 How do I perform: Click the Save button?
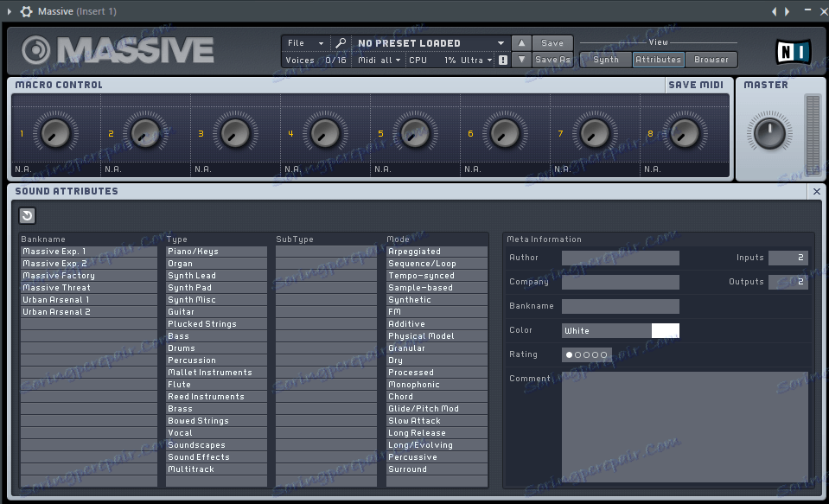[552, 43]
